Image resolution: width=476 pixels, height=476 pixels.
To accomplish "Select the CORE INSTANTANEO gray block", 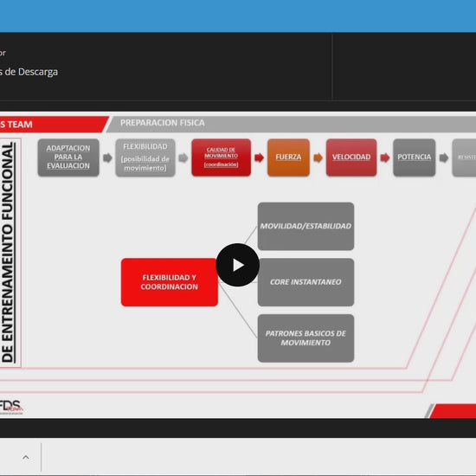I will [x=306, y=282].
